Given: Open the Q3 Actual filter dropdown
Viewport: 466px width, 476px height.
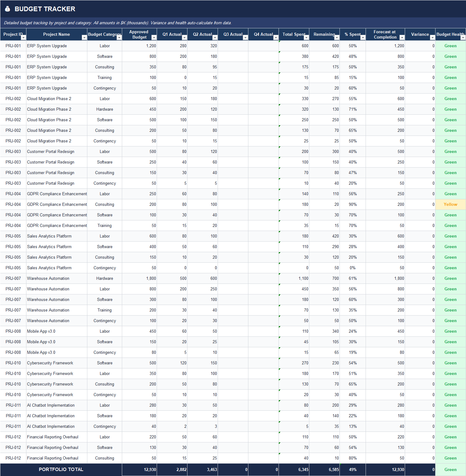Looking at the screenshot, I should [x=245, y=38].
